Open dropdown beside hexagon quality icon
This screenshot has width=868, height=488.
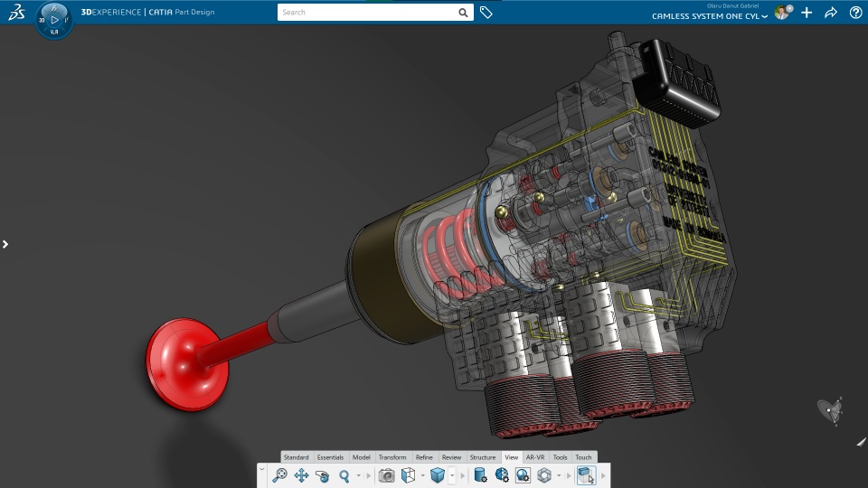coord(559,476)
